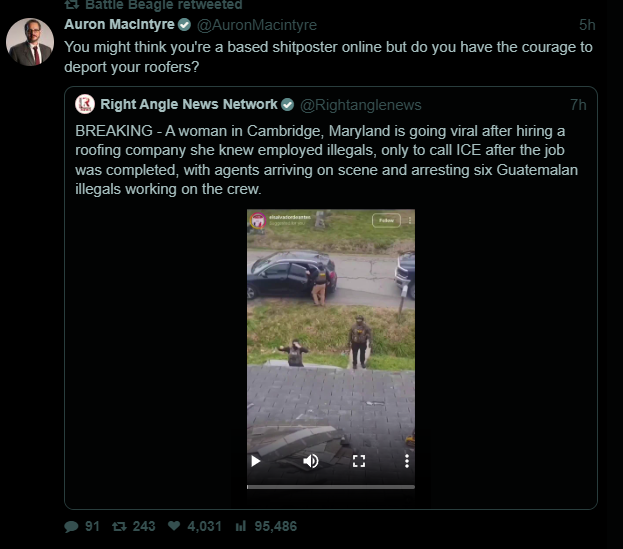Click the reply speech bubble icon
Viewport: 623px width, 549px height.
pos(71,526)
